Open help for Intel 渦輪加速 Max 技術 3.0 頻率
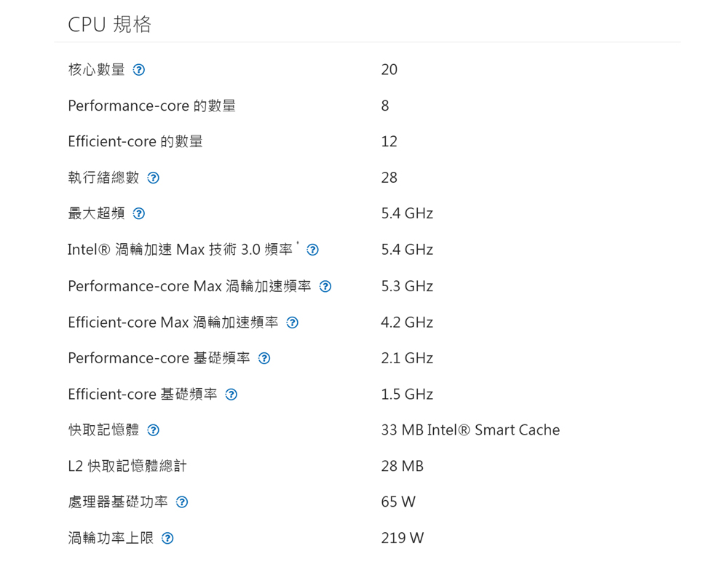This screenshot has height=562, width=728. tap(312, 250)
